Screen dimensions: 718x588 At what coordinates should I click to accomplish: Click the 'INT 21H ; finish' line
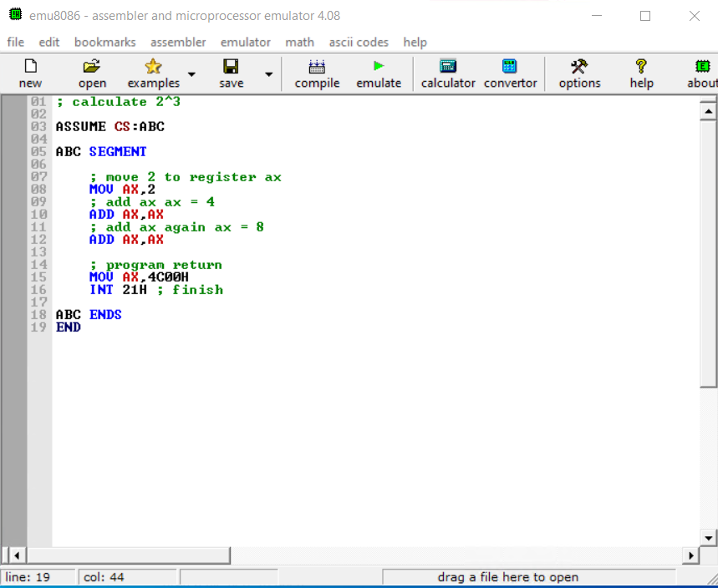tap(156, 290)
